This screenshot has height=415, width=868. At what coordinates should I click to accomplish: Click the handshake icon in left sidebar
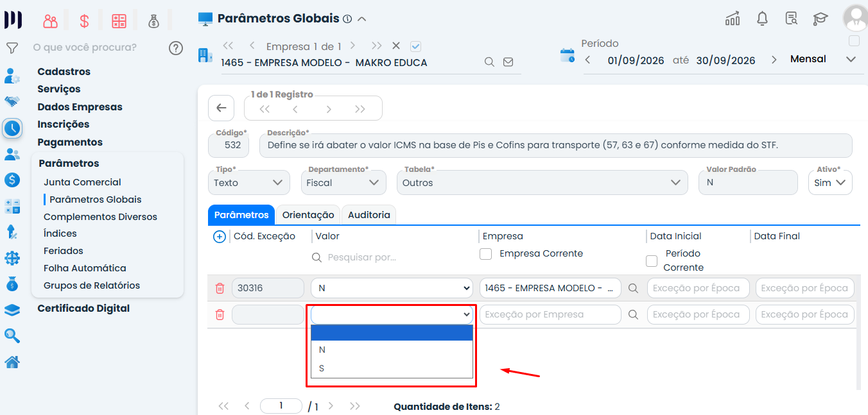tap(12, 101)
